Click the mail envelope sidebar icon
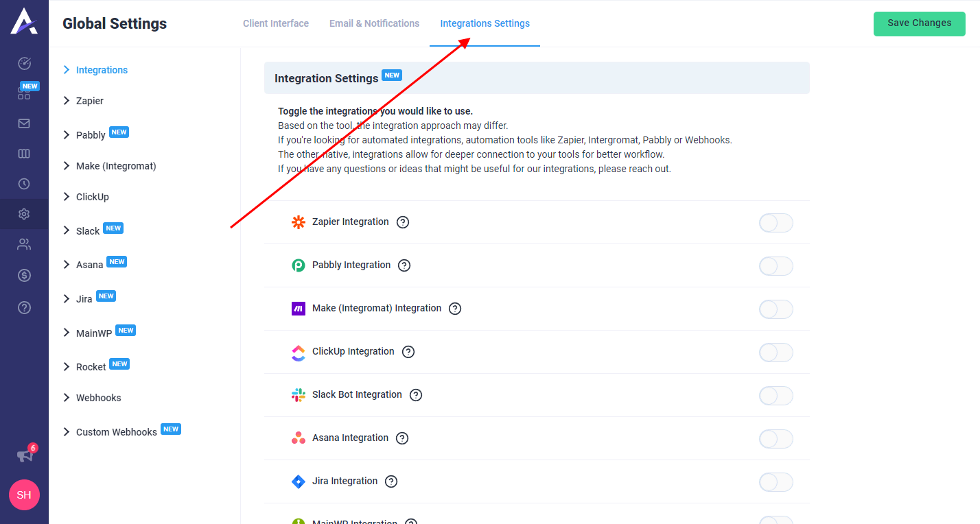 [24, 123]
